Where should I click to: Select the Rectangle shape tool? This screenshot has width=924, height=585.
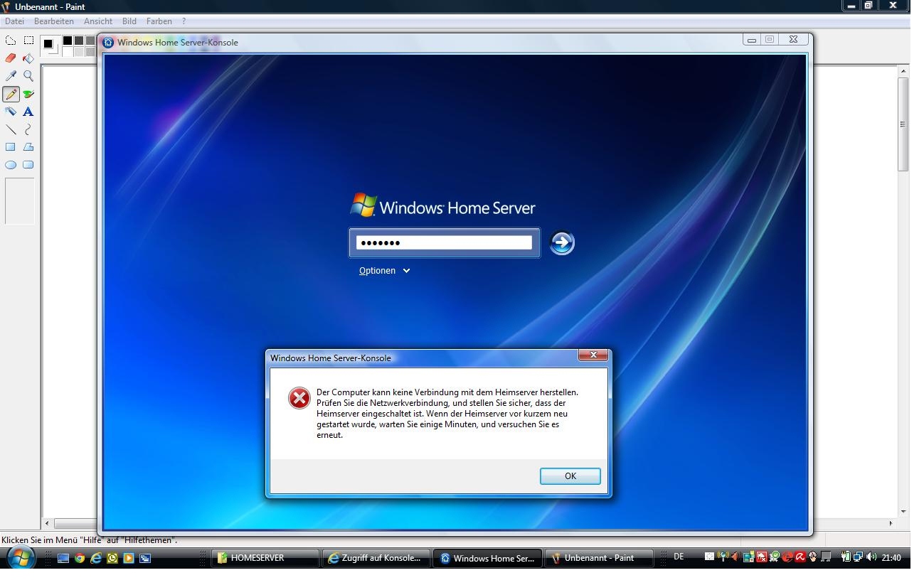click(11, 147)
